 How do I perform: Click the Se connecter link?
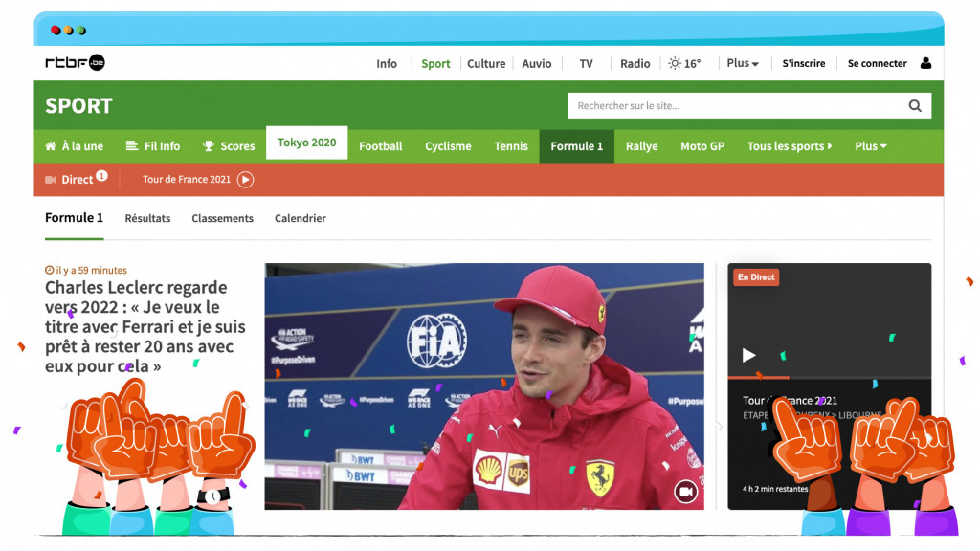[877, 63]
